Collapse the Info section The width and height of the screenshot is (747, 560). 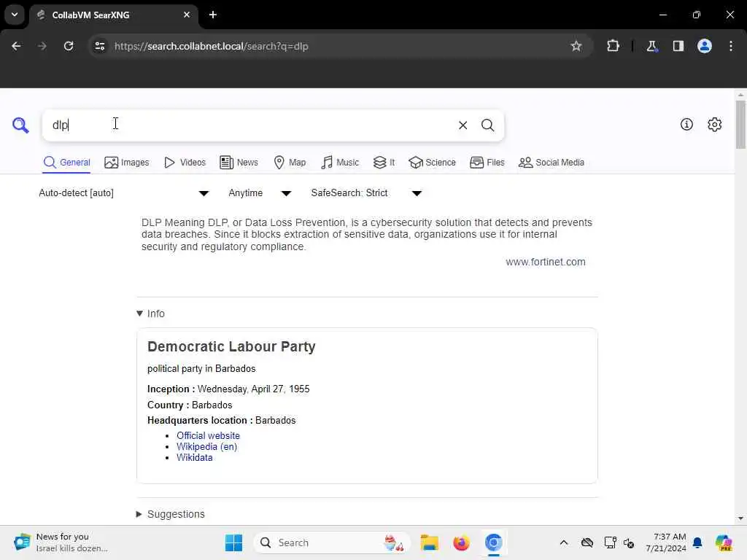click(x=150, y=314)
